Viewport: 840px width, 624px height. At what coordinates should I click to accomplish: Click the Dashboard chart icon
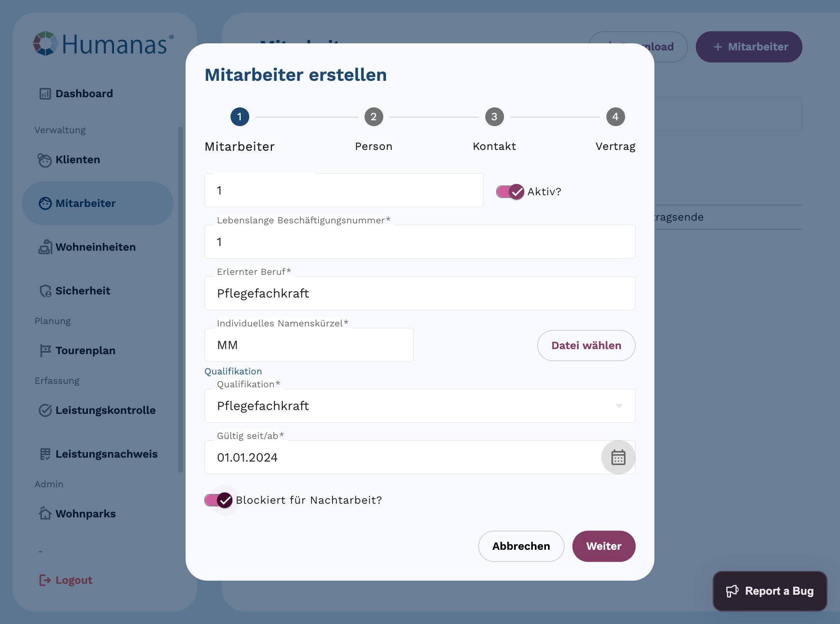pyautogui.click(x=45, y=94)
